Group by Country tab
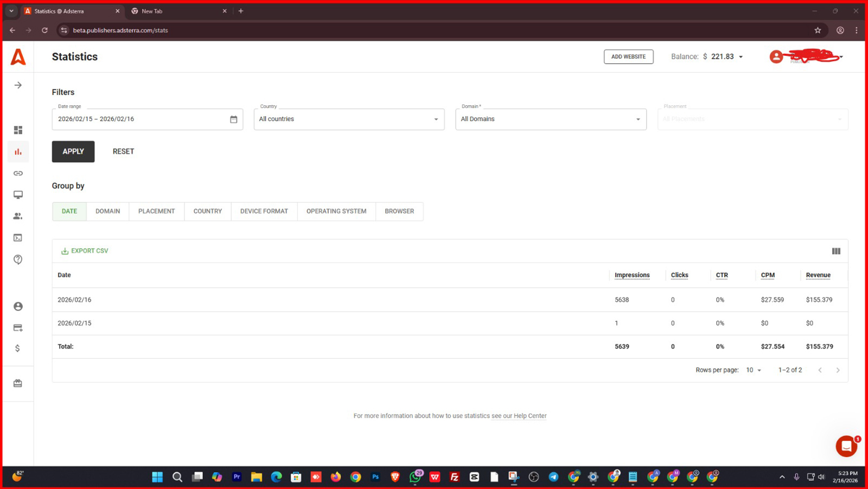The height and width of the screenshot is (489, 868). point(207,211)
